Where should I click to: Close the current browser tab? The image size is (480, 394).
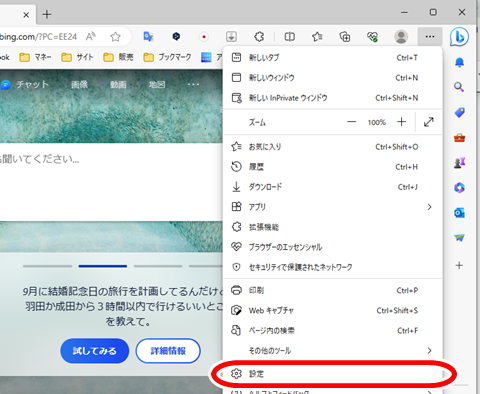[26, 15]
